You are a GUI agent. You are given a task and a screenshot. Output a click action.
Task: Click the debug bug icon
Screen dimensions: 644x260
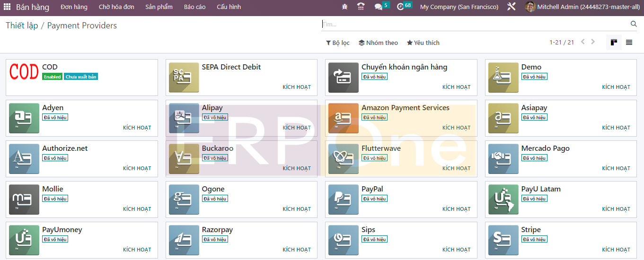click(344, 7)
